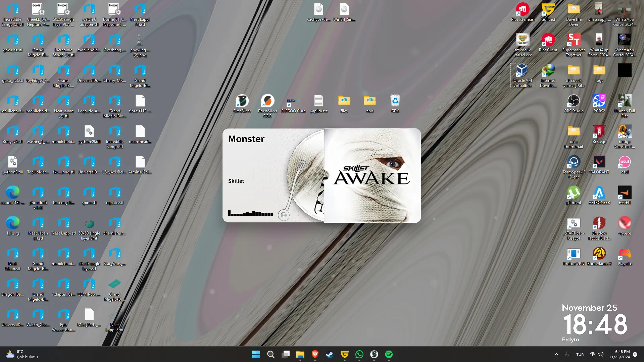Launch Human Fall Flat shortcut

625,106
